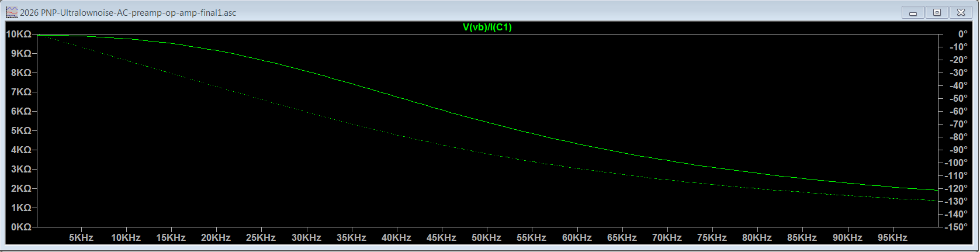
Task: Click the -30° phase axis label
Action: pos(958,73)
